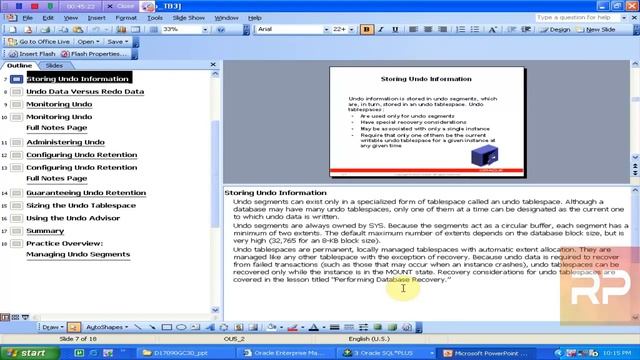Switch to Slide Sorter View icon
This screenshot has height=360, width=640.
tap(16, 317)
